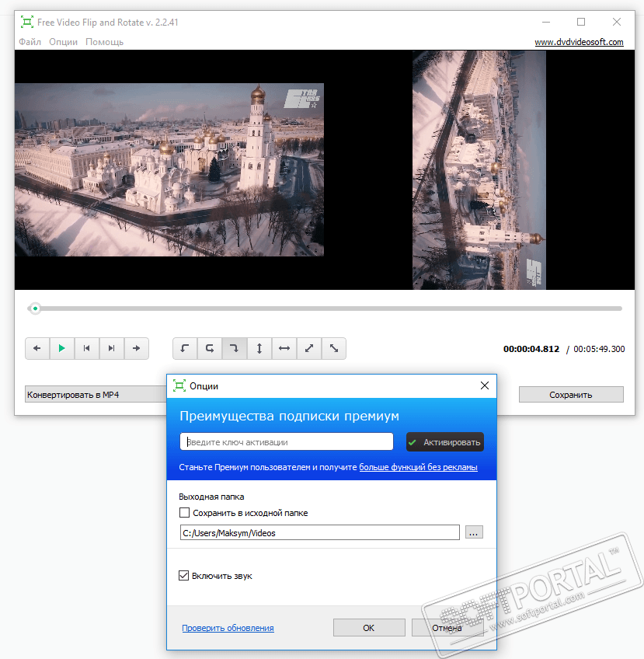
Task: Open the Опции menu in menu bar
Action: coord(63,42)
